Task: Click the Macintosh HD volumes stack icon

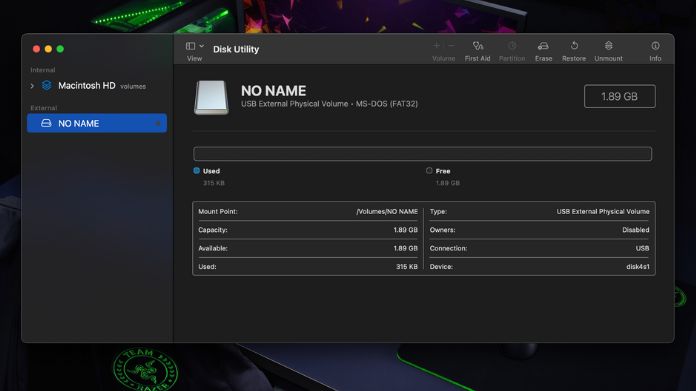Action: pyautogui.click(x=47, y=85)
